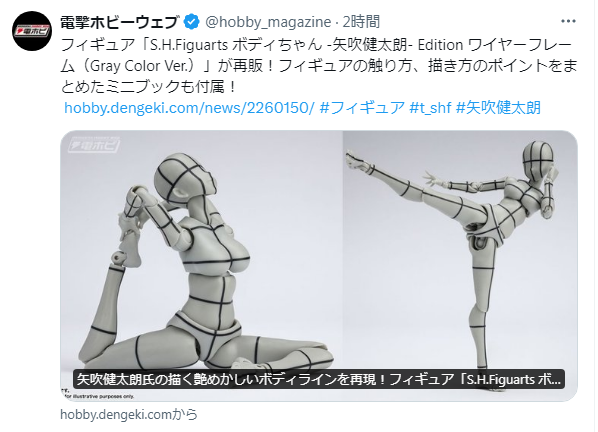598x432 pixels.
Task: Open the three-dot more options menu
Action: [568, 21]
